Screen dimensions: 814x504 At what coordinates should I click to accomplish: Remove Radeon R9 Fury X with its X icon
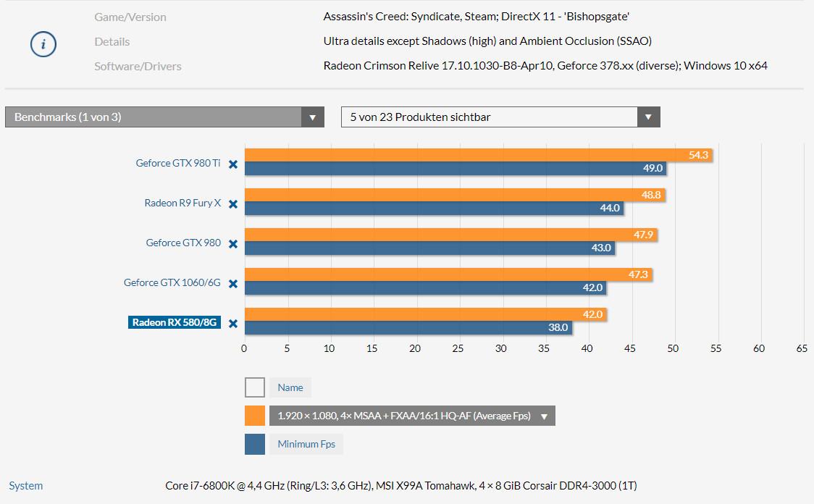(233, 204)
